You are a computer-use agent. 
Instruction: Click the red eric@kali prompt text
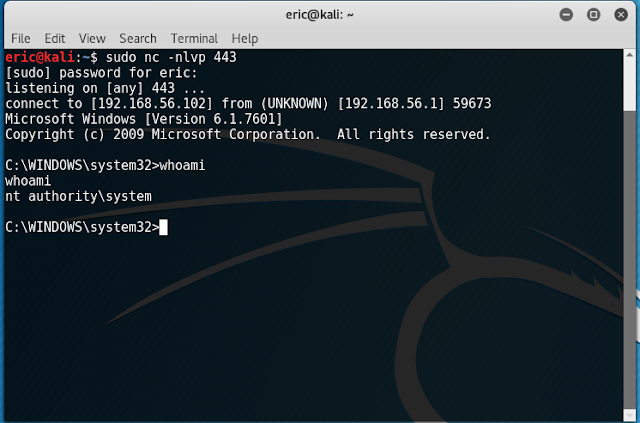[40, 57]
